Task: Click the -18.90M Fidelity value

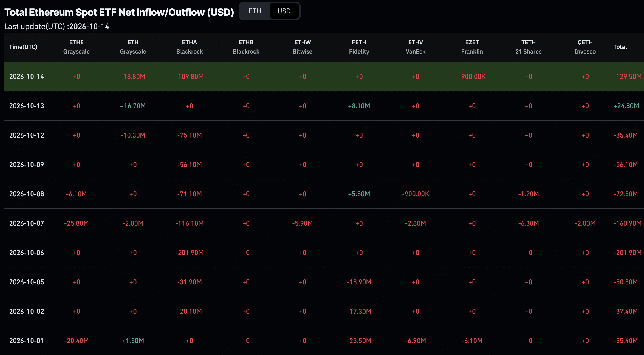Action: click(x=359, y=282)
